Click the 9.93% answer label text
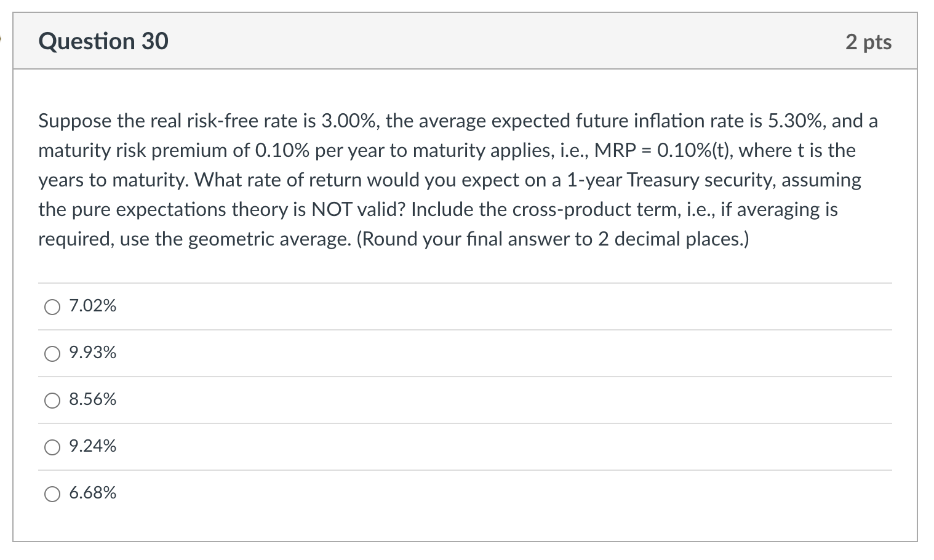Viewport: 934px width, 560px height. point(93,353)
